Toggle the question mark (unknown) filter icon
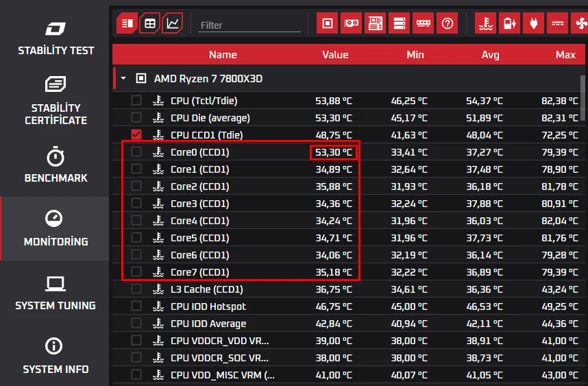 click(447, 23)
